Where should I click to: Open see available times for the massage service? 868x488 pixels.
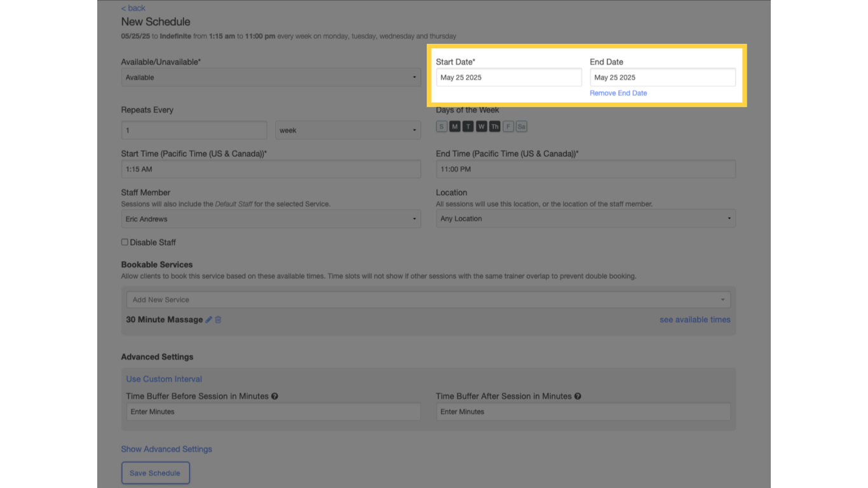tap(695, 320)
